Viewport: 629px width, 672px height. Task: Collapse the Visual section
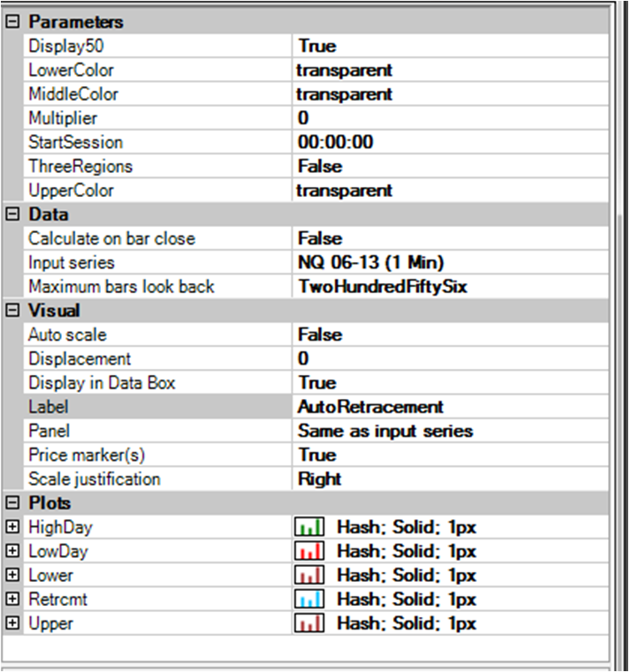(12, 311)
